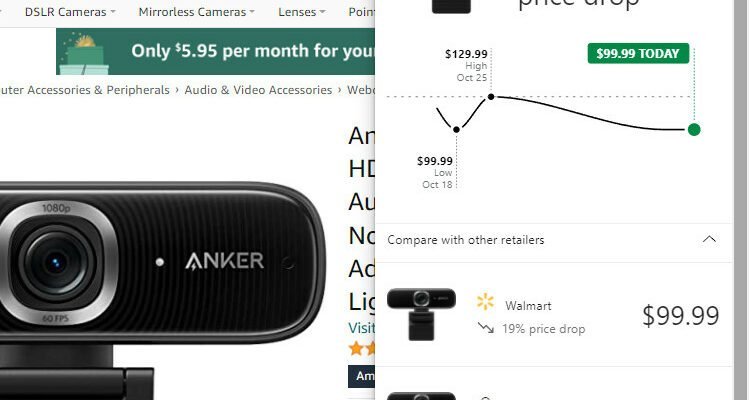
Task: Click the Oct 18 low price point
Action: pos(456,129)
